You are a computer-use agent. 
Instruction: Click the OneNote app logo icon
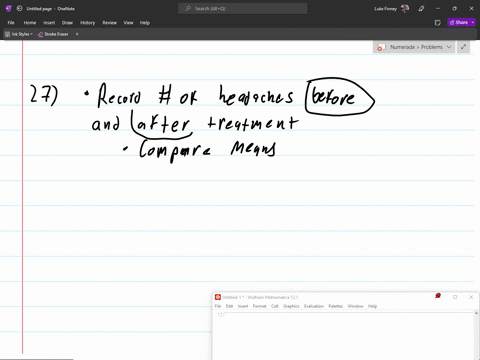(8, 9)
